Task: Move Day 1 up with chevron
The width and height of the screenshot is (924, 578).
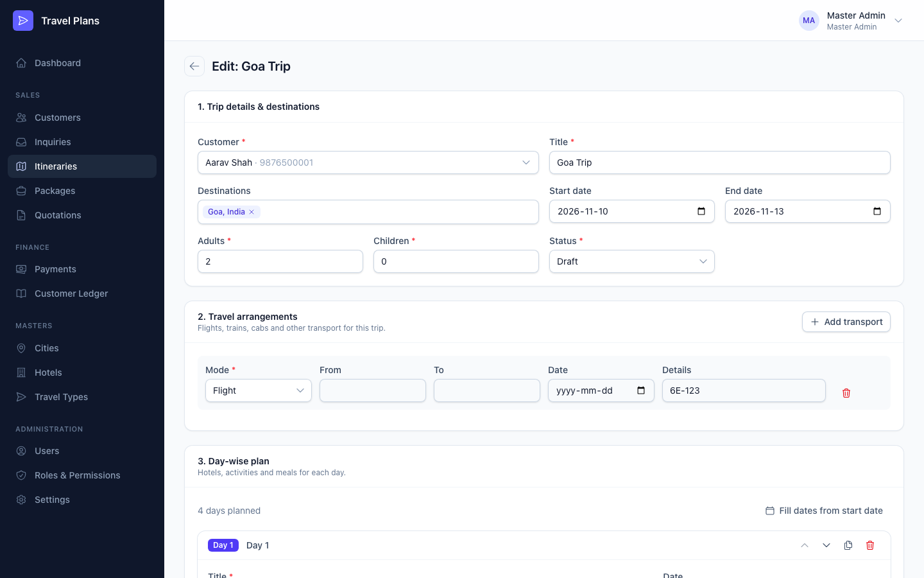Action: point(805,545)
